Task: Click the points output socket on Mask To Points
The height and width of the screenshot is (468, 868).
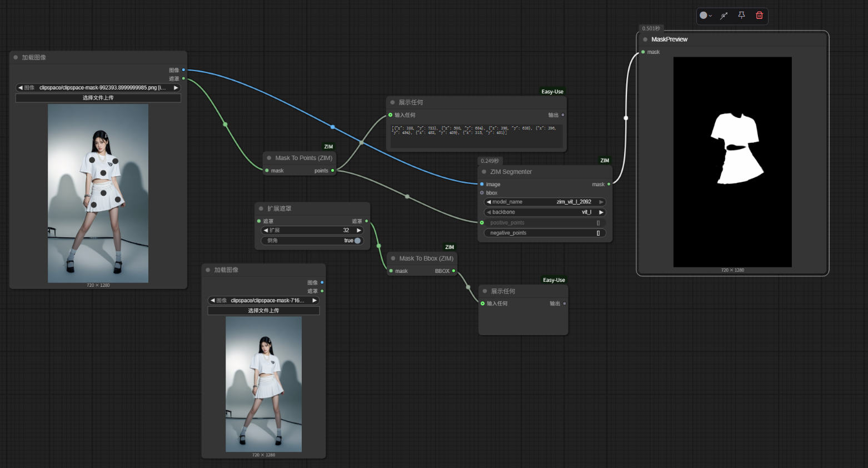Action: (333, 171)
